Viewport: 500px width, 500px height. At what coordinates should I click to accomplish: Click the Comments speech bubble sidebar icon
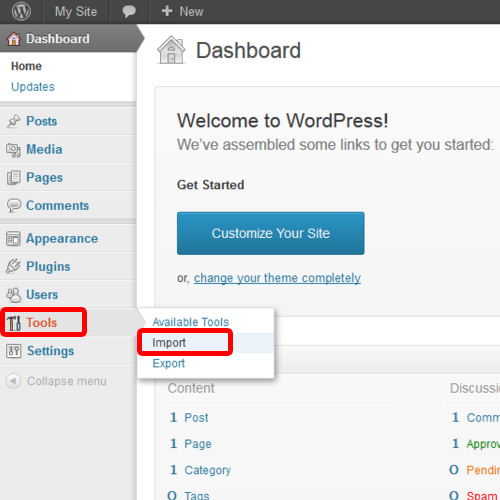click(14, 205)
